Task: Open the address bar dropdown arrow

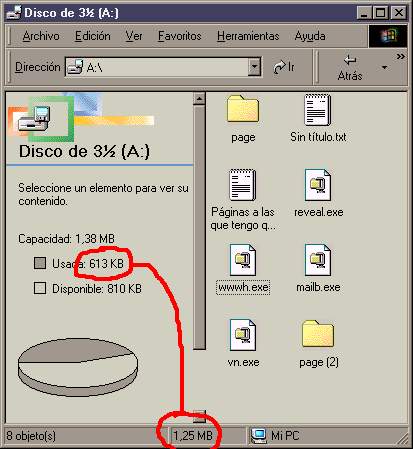Action: click(x=254, y=67)
